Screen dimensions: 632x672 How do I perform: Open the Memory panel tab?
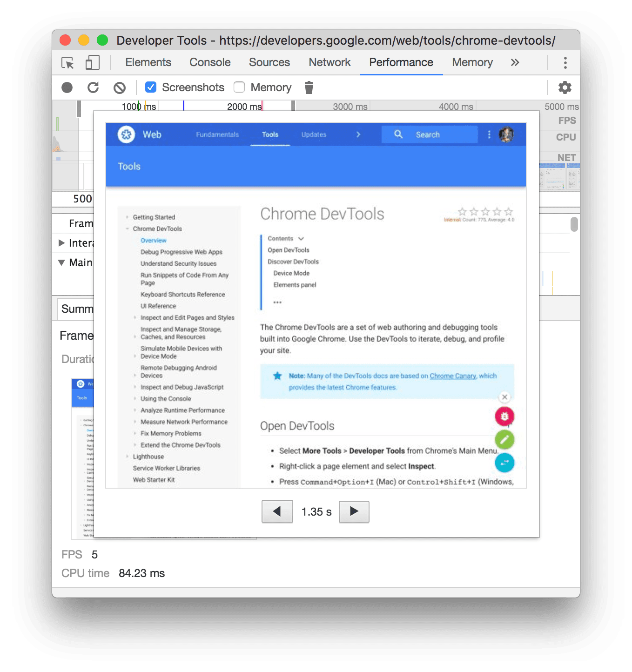pos(472,62)
